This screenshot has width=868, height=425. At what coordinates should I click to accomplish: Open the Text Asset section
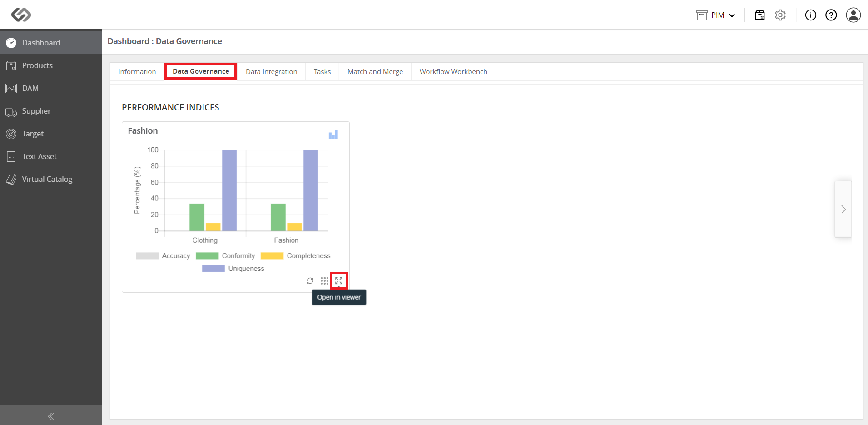(x=51, y=156)
